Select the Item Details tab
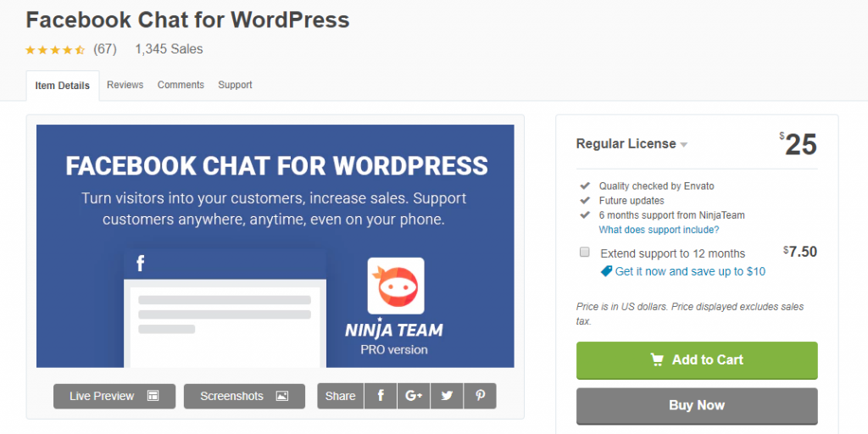 [x=63, y=86]
